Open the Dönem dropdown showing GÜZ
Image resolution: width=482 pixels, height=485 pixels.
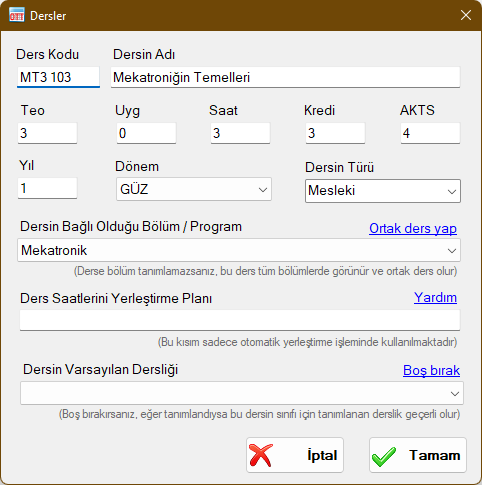(194, 189)
